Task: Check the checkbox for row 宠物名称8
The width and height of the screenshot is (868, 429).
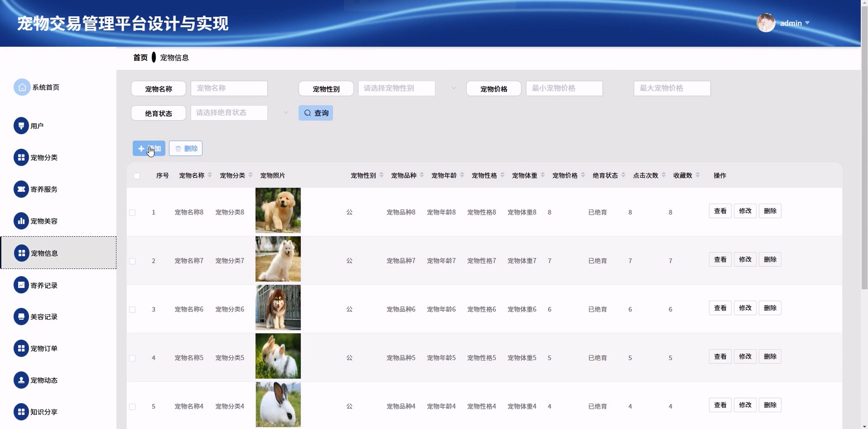Action: 133,212
